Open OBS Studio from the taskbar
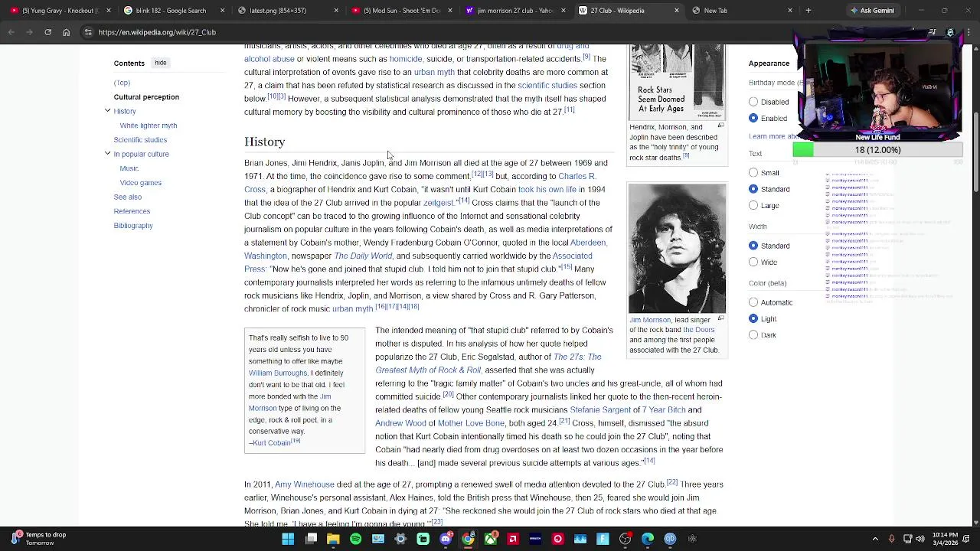 pyautogui.click(x=625, y=539)
